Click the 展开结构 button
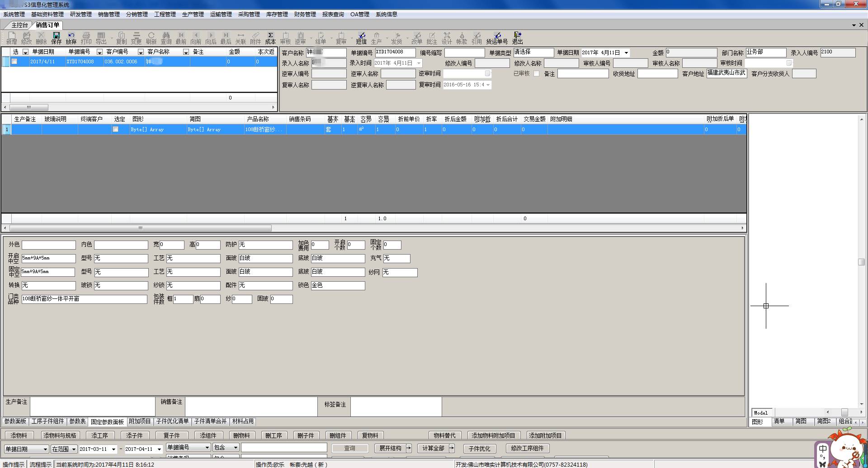Viewport: 868px width, 468px height. 390,448
